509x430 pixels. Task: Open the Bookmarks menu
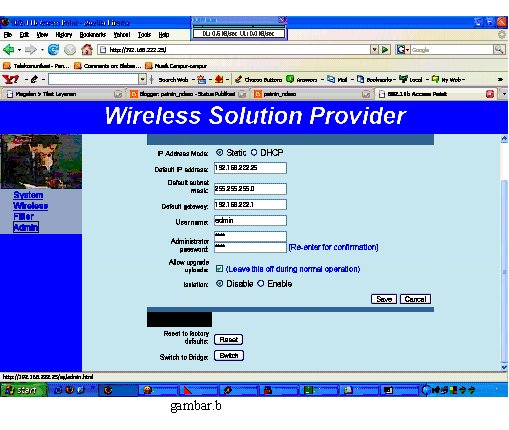[x=93, y=35]
